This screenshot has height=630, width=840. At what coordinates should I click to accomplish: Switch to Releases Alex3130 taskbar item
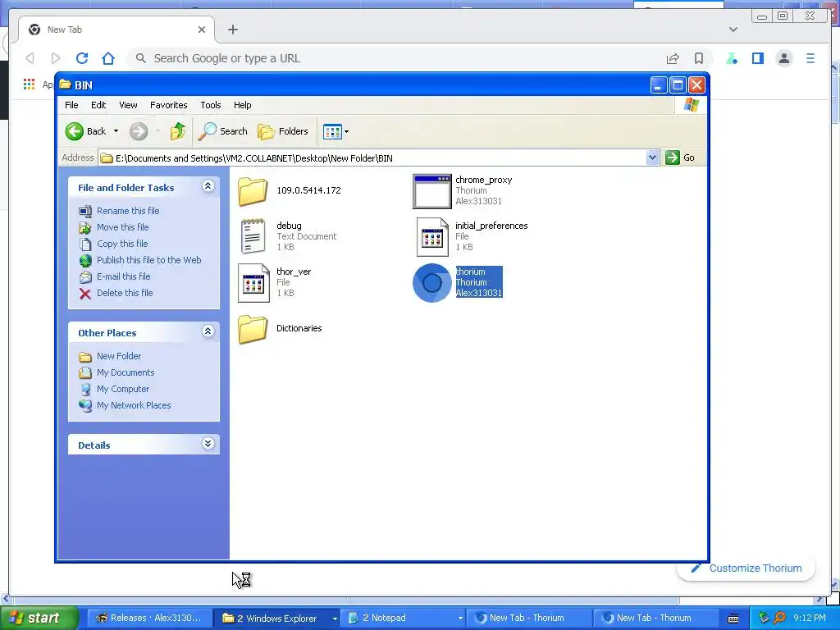coord(149,619)
